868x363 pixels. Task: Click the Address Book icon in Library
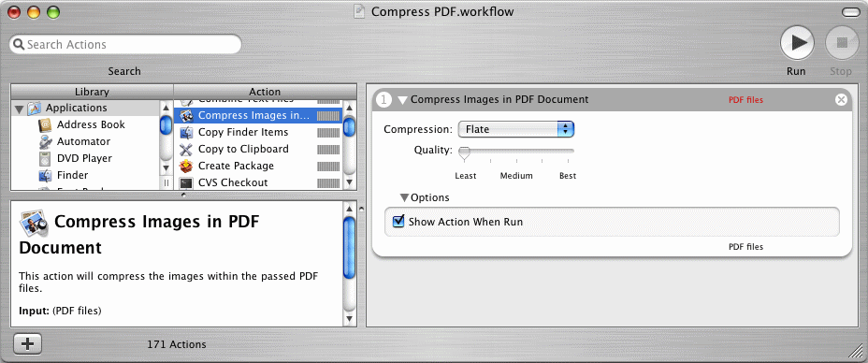point(45,125)
